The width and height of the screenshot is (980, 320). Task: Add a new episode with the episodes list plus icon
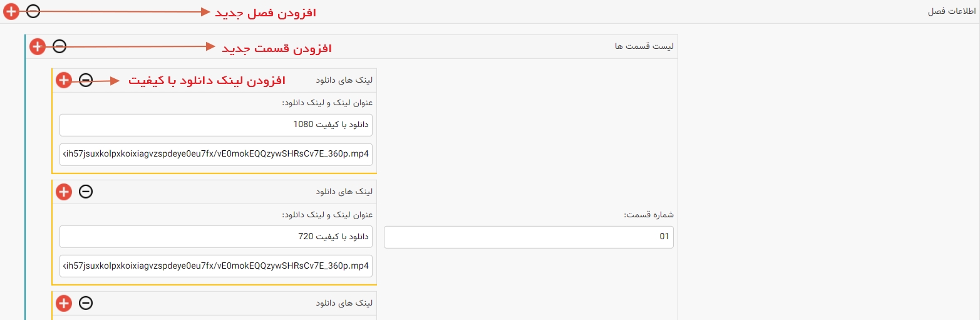[38, 46]
